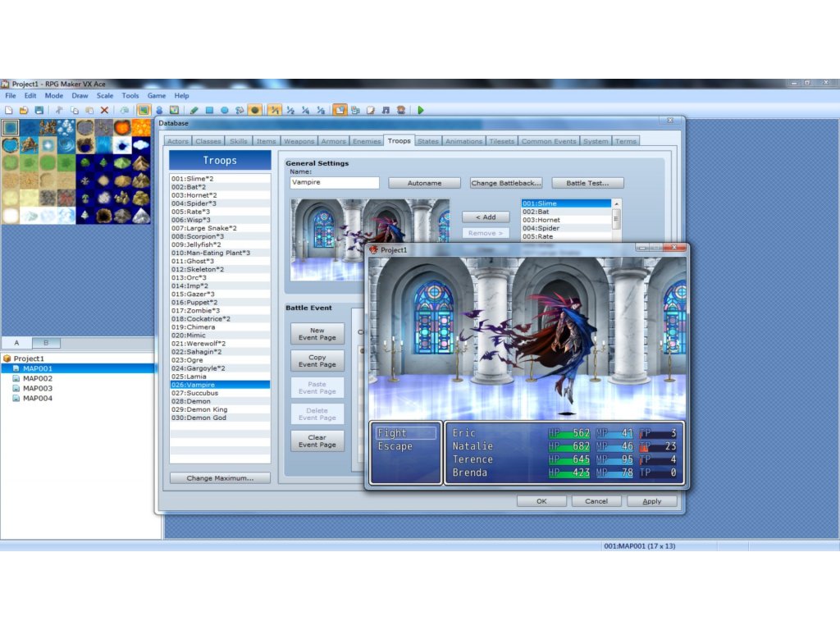This screenshot has width=840, height=630.
Task: Open the Script Editor toolbar icon
Action: (x=371, y=110)
